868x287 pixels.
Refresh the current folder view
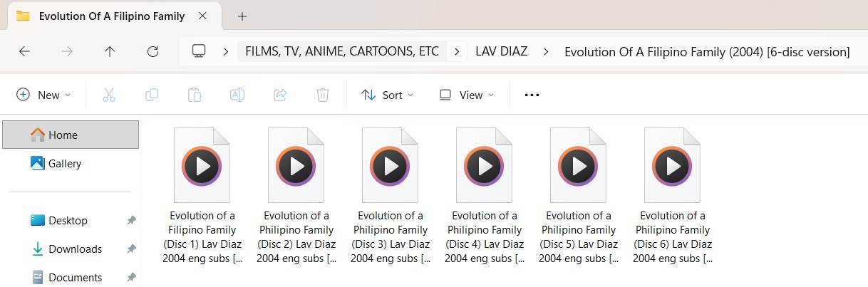point(152,51)
